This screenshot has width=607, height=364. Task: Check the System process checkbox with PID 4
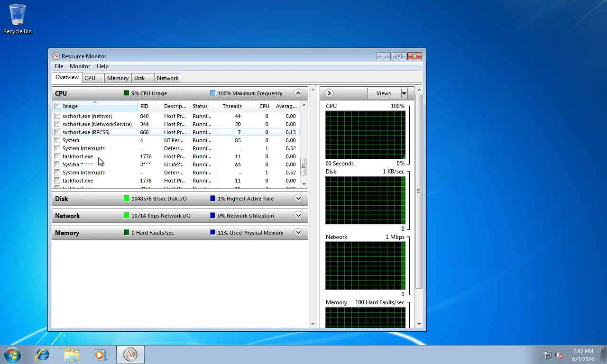pyautogui.click(x=57, y=140)
